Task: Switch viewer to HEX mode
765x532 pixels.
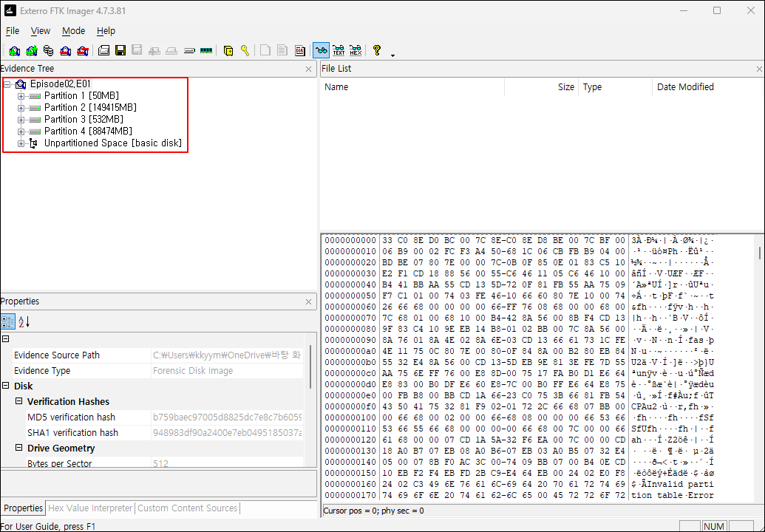Action: coord(356,50)
